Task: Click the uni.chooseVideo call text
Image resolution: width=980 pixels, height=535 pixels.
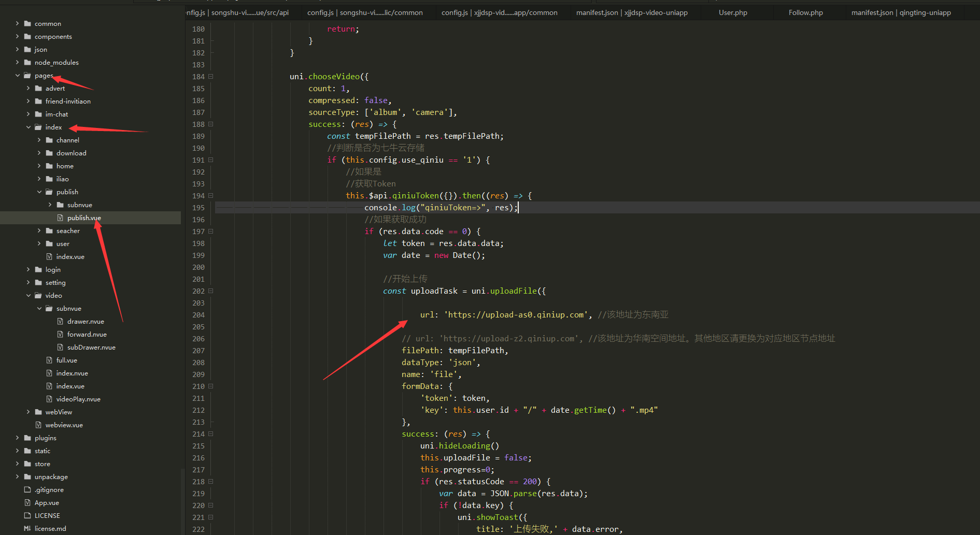Action: 329,77
